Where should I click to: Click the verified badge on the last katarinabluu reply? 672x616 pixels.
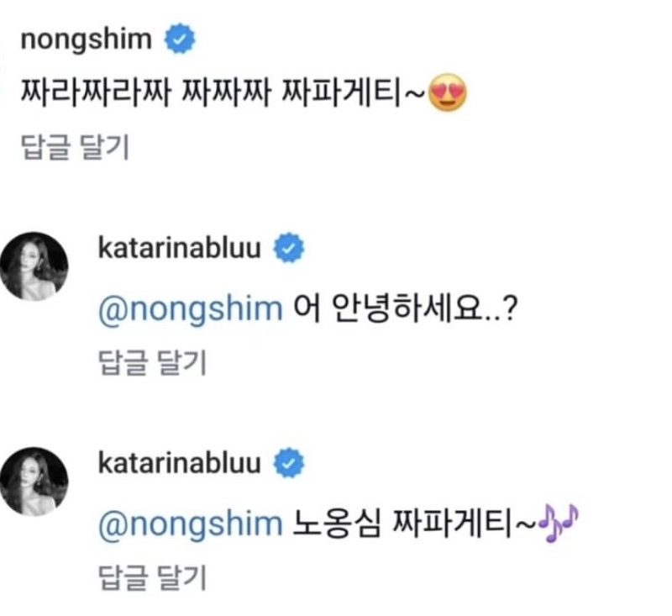pyautogui.click(x=290, y=463)
